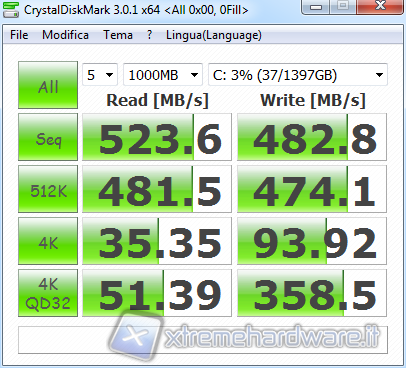Start the 512K test
Screen dimensions: 406x368
coord(48,189)
